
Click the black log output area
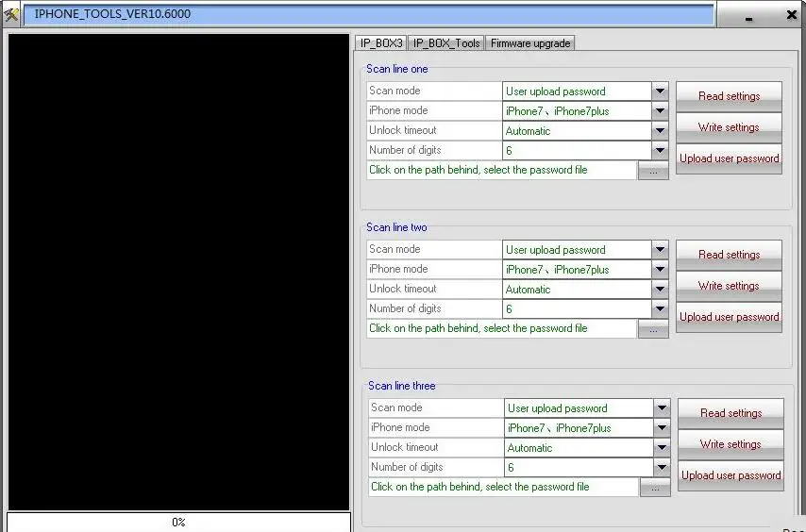(179, 273)
